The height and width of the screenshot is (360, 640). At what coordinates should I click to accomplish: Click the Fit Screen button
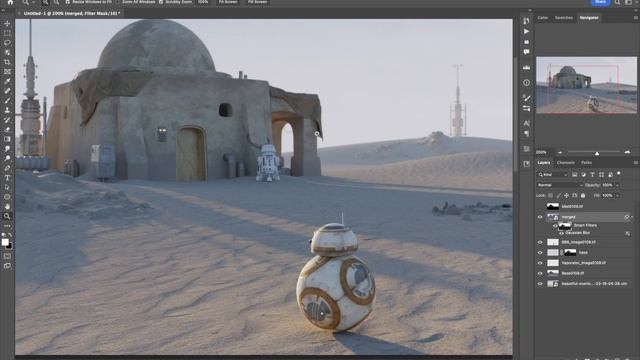pos(228,2)
